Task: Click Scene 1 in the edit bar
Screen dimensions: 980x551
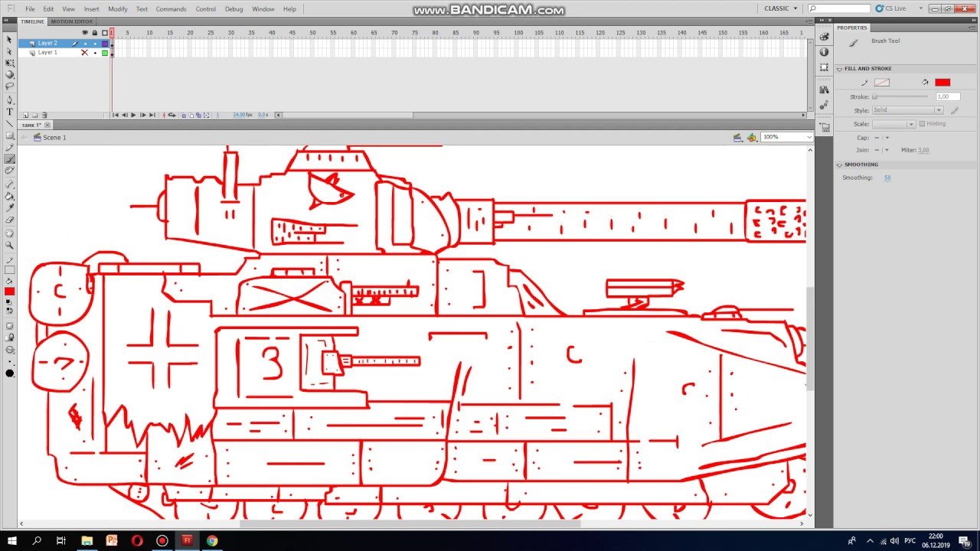Action: click(54, 138)
